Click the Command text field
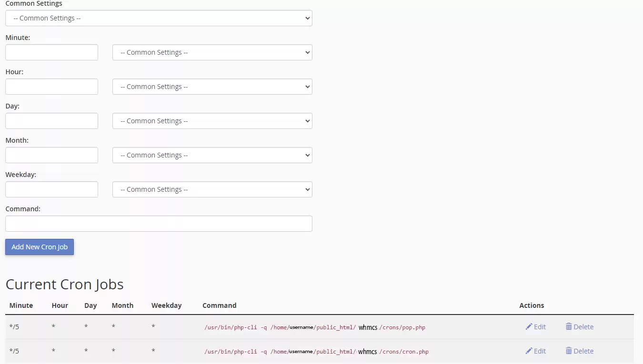Image resolution: width=643 pixels, height=364 pixels. tap(159, 224)
